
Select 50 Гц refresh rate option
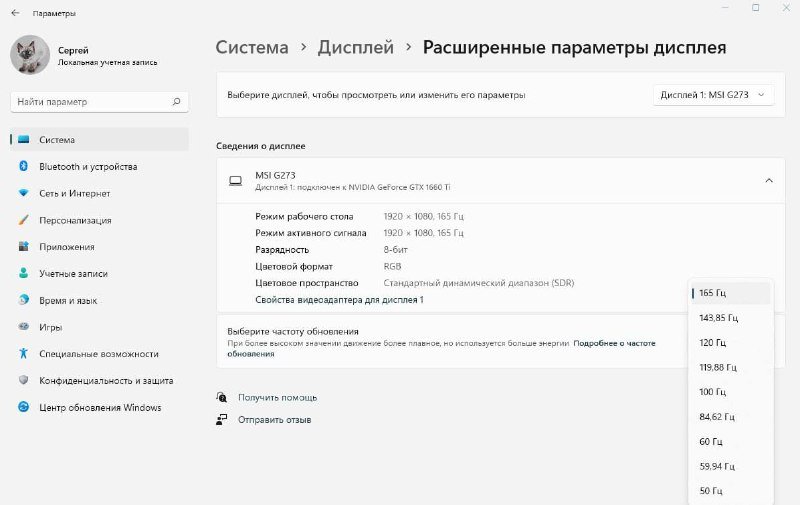coord(731,491)
